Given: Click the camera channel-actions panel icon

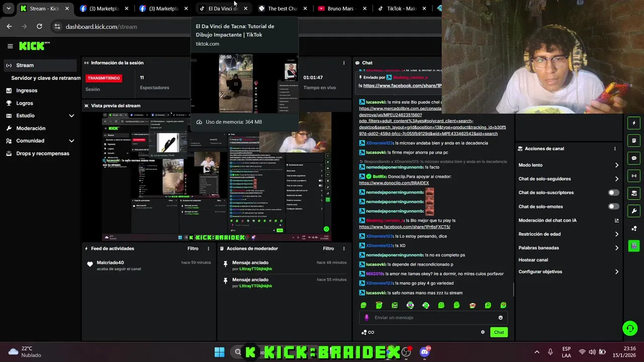Looking at the screenshot, I should click(x=634, y=193).
